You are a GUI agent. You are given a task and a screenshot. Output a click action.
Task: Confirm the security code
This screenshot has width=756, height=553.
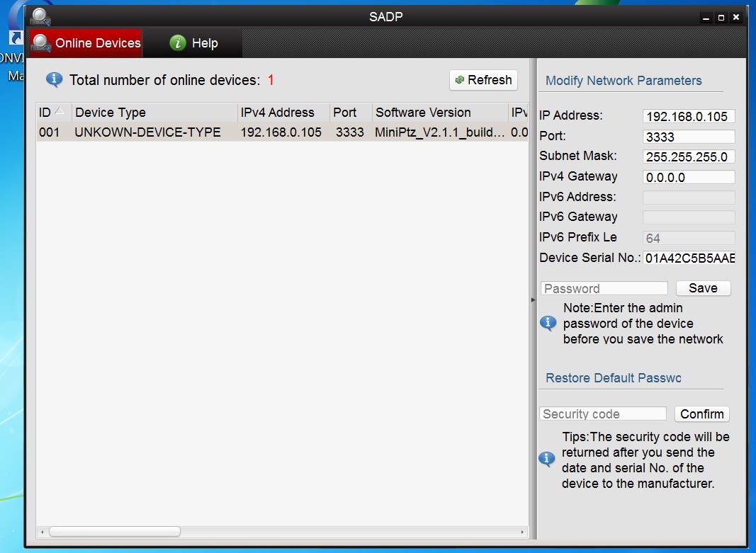(701, 414)
